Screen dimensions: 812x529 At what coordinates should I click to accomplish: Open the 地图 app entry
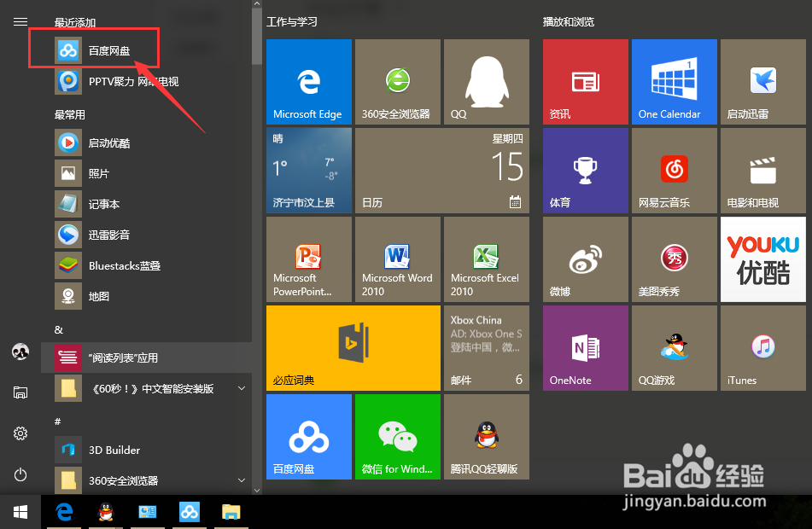147,296
